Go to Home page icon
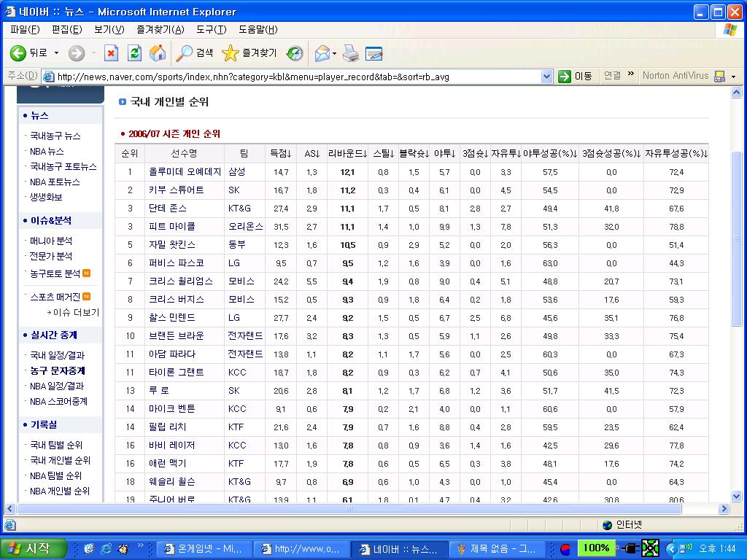The width and height of the screenshot is (747, 560). (158, 53)
